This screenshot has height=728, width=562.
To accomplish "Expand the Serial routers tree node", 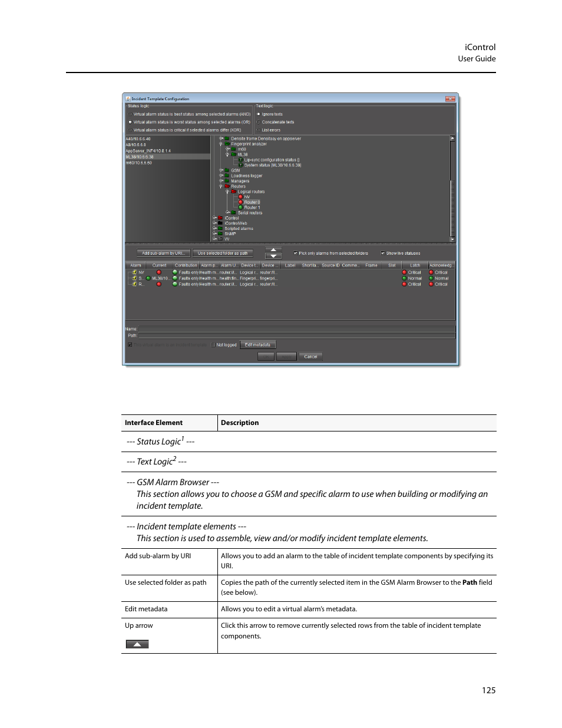I will (x=227, y=213).
